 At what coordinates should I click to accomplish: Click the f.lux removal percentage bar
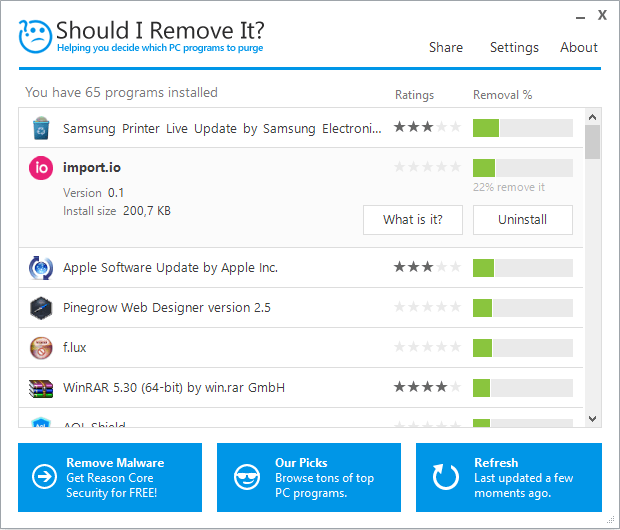click(x=523, y=348)
